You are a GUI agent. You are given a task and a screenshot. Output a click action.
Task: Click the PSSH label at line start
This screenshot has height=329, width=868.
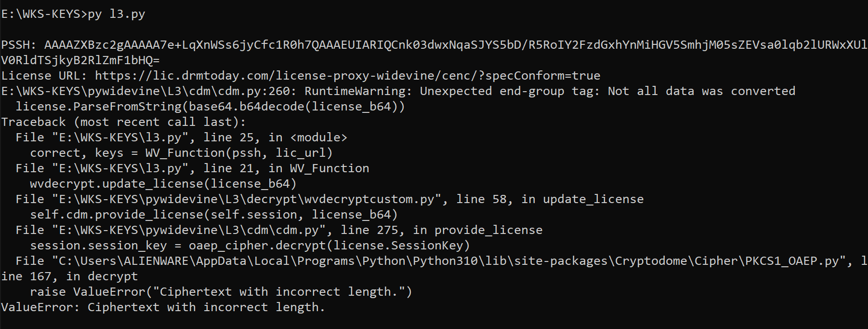[x=18, y=45]
